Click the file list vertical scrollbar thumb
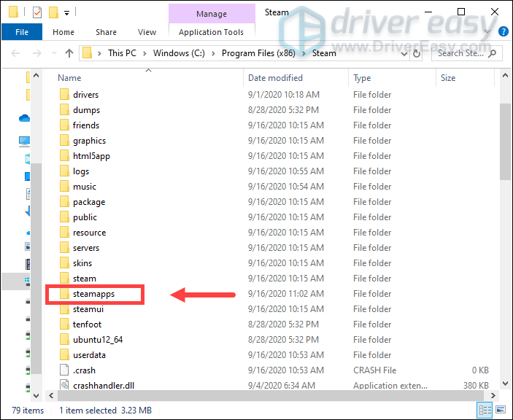The height and width of the screenshot is (420, 513). click(x=505, y=141)
